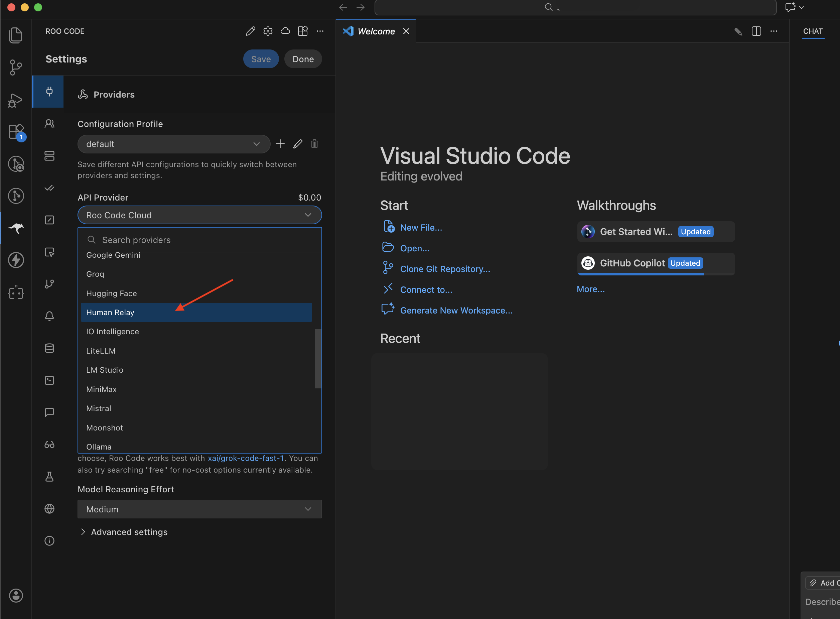Open the globe icon settings section
This screenshot has height=619, width=840.
[x=49, y=509]
